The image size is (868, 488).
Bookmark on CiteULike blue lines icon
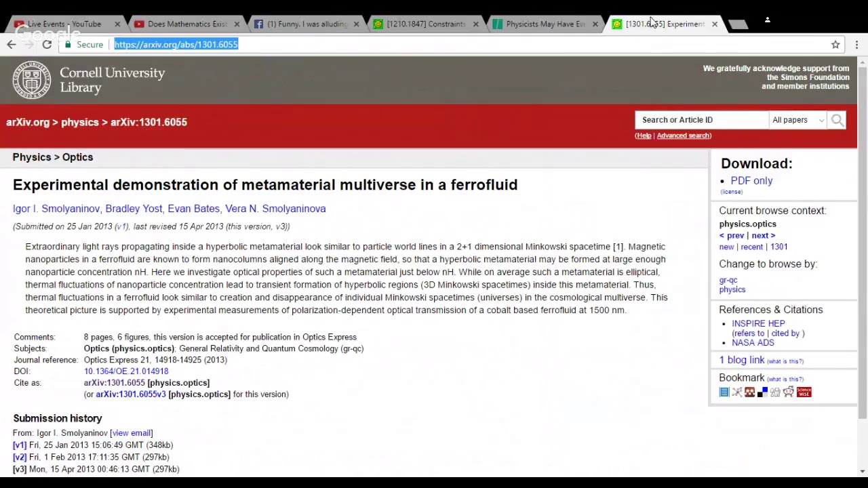(724, 392)
